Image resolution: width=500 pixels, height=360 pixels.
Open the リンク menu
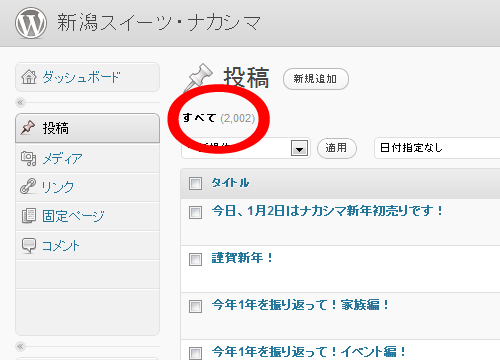coord(57,187)
